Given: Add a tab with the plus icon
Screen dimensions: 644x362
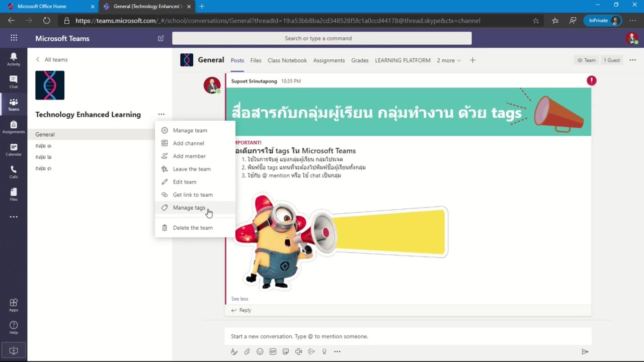Looking at the screenshot, I should (472, 60).
